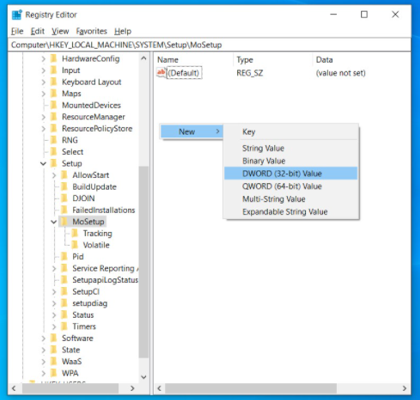Expand the Timers key

tap(54, 327)
